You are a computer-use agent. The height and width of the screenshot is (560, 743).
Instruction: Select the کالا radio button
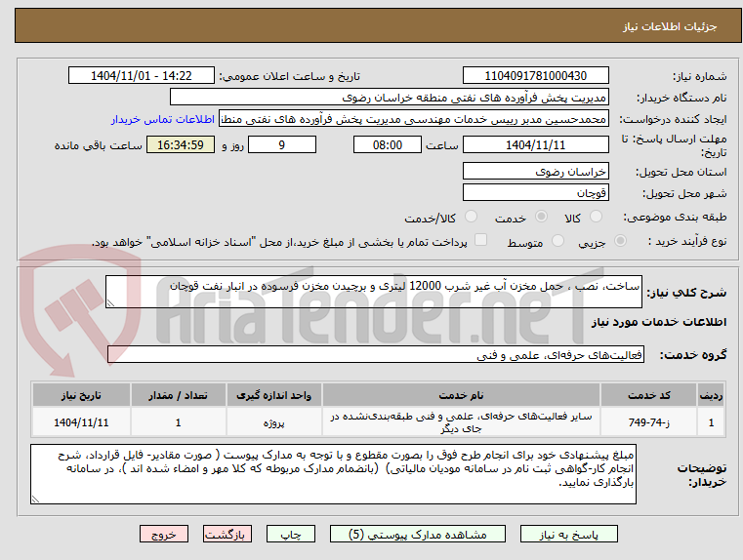coord(596,217)
